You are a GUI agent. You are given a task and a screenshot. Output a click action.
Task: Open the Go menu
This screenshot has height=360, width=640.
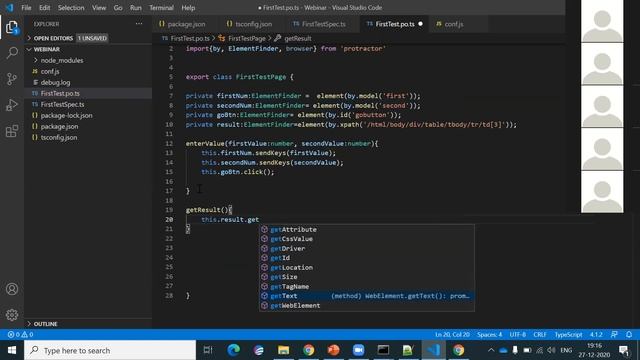118,8
